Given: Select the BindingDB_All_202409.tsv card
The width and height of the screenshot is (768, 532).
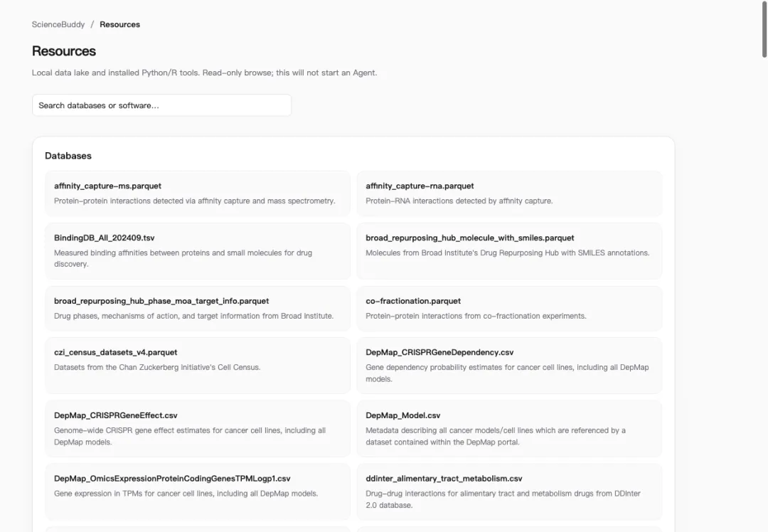Looking at the screenshot, I should tap(198, 251).
